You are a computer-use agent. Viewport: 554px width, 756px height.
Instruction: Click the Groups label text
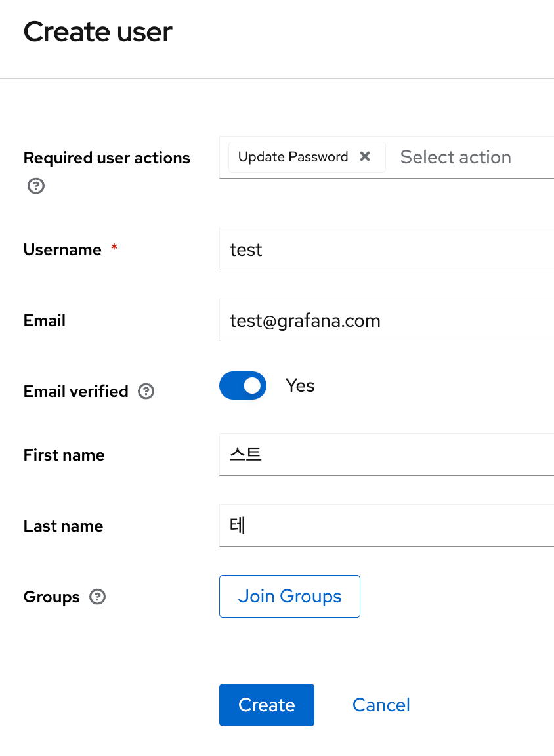click(51, 597)
